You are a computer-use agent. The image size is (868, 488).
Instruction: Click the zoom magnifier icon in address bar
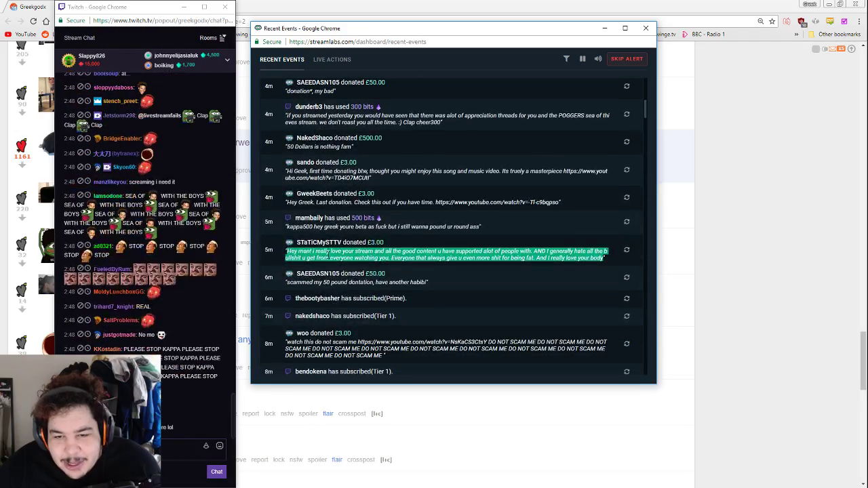tap(760, 21)
